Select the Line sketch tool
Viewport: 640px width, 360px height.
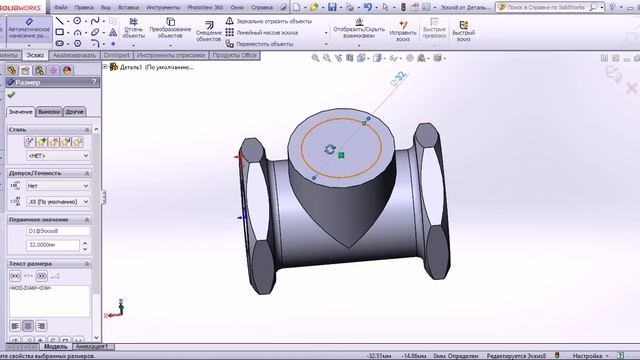tap(60, 21)
